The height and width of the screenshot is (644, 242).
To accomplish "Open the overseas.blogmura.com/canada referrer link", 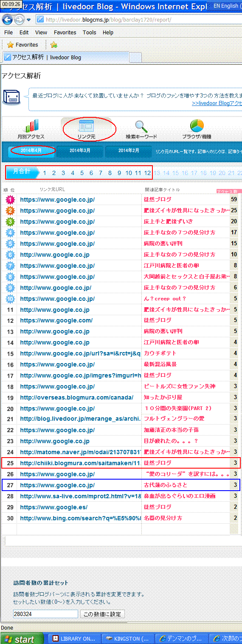I will click(76, 397).
